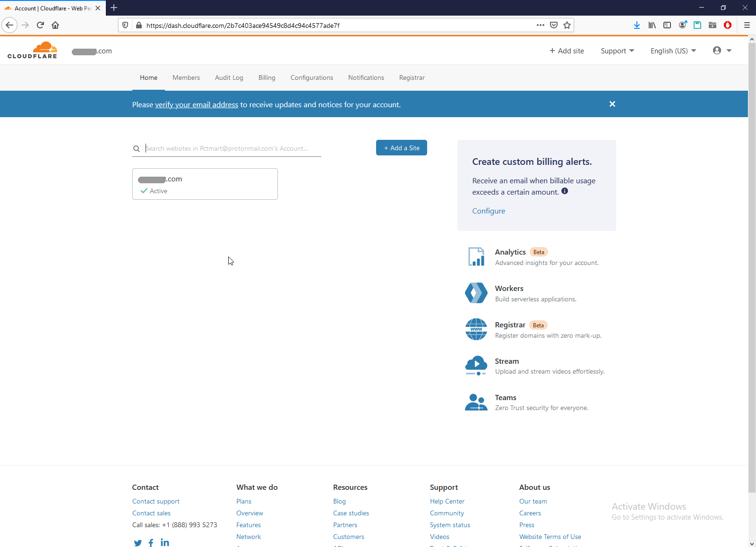Screen dimensions: 756x547
Task: Click the tracking protection shield icon
Action: coord(125,25)
